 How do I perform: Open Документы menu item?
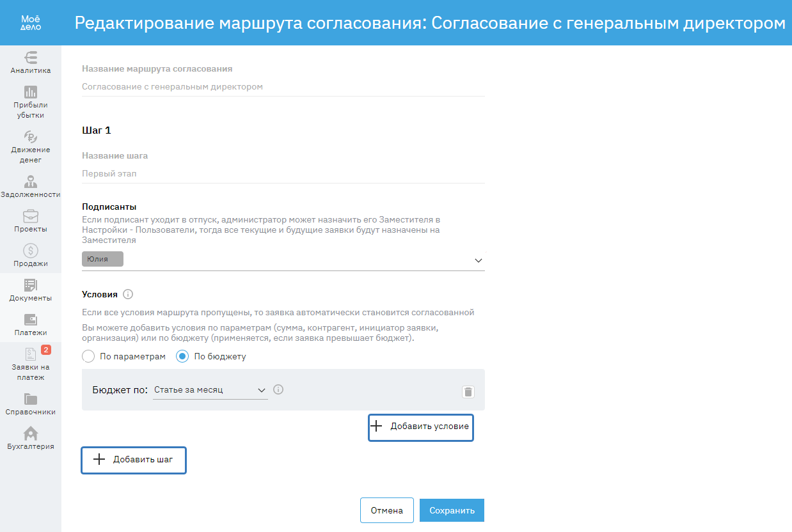click(31, 290)
